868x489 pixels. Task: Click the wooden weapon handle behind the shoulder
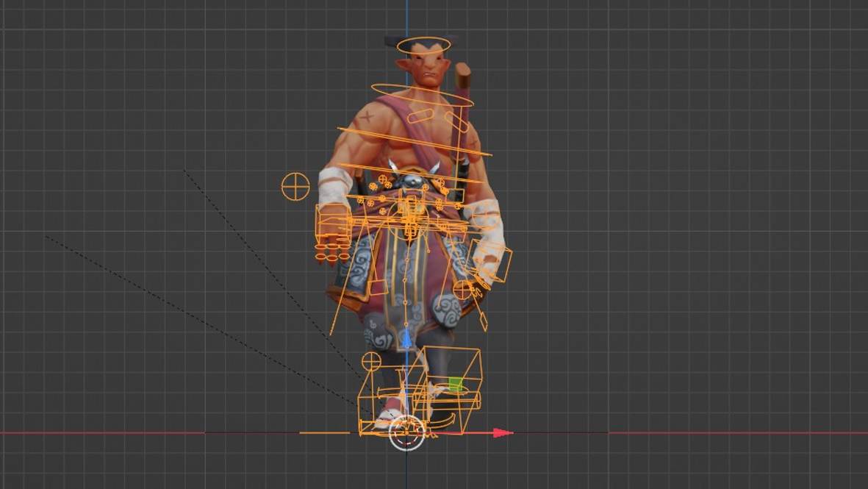(462, 74)
